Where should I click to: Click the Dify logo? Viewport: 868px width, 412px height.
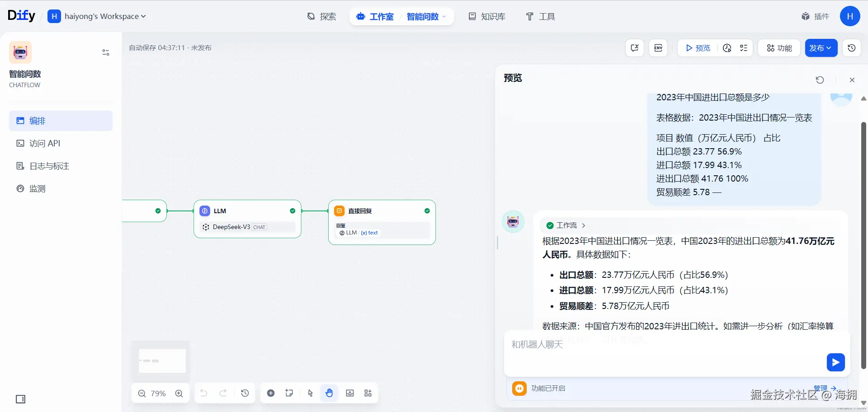click(x=21, y=16)
